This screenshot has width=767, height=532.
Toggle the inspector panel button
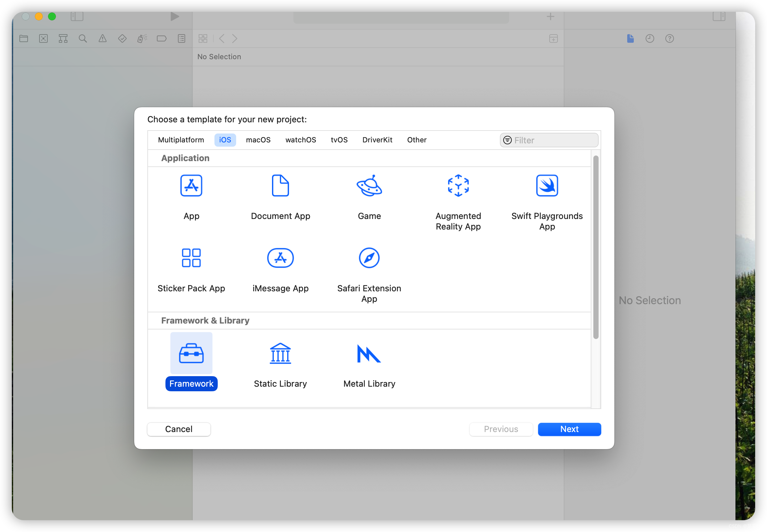pos(719,16)
